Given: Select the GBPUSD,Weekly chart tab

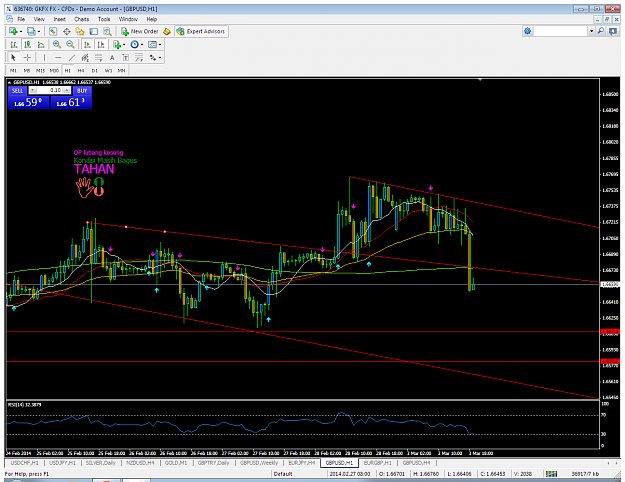Looking at the screenshot, I should click(259, 463).
